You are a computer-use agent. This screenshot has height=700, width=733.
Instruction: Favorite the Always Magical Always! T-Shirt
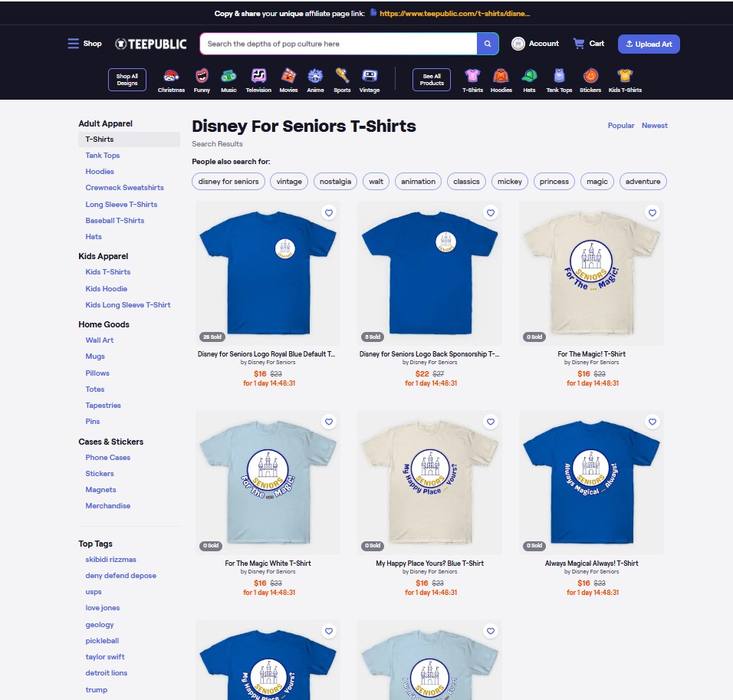click(652, 422)
